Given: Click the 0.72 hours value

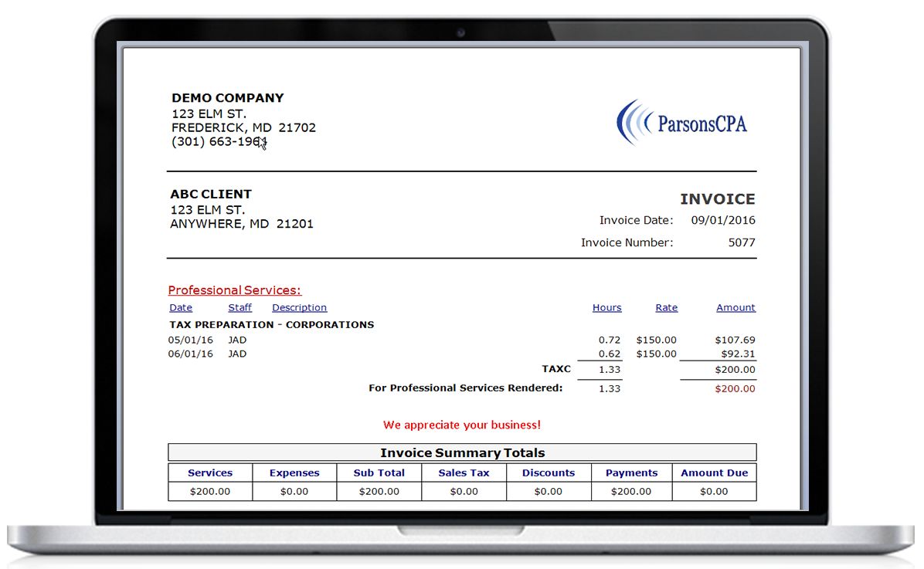Looking at the screenshot, I should (x=610, y=340).
